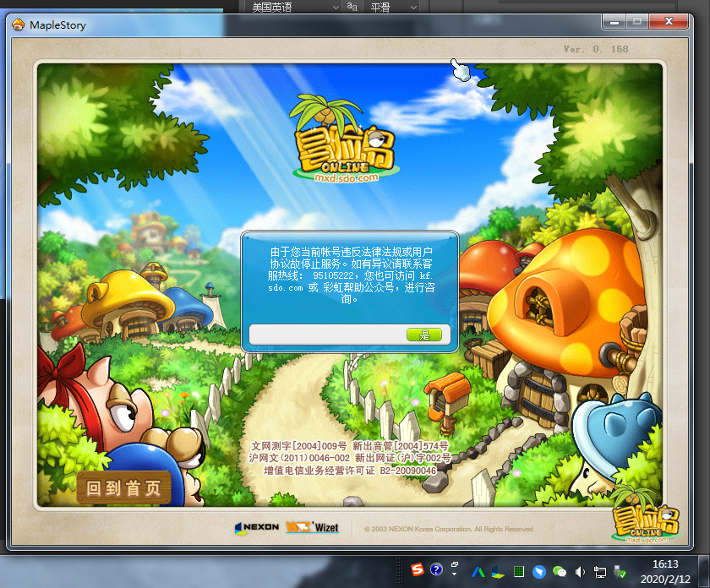
Task: Click the NEXON logo in the footer
Action: click(x=257, y=527)
